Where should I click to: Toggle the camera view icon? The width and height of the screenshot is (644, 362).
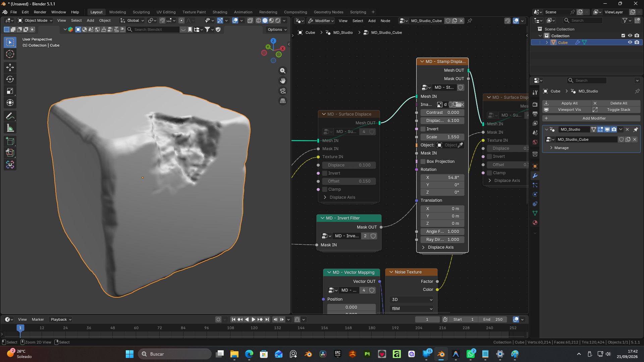pos(283,91)
